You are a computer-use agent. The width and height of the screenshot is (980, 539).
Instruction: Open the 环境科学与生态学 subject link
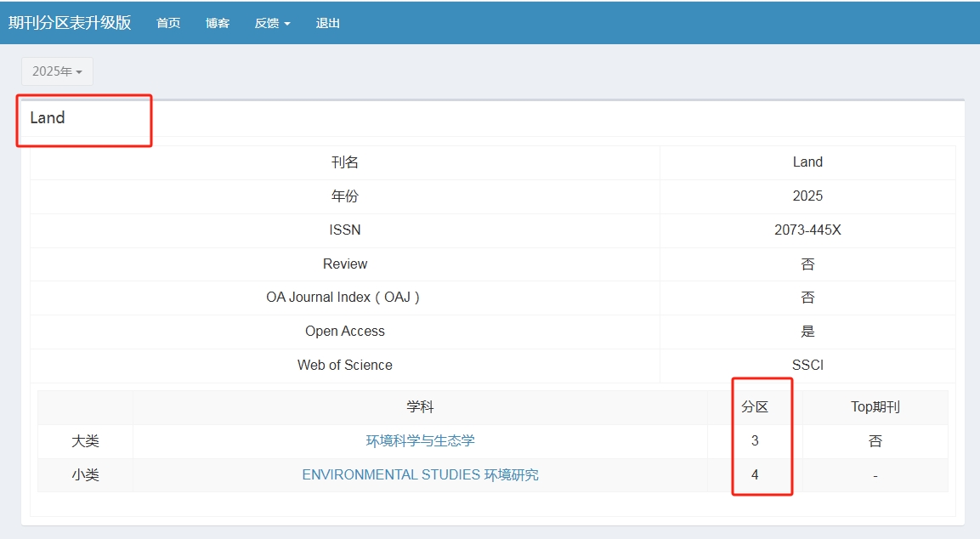(420, 441)
